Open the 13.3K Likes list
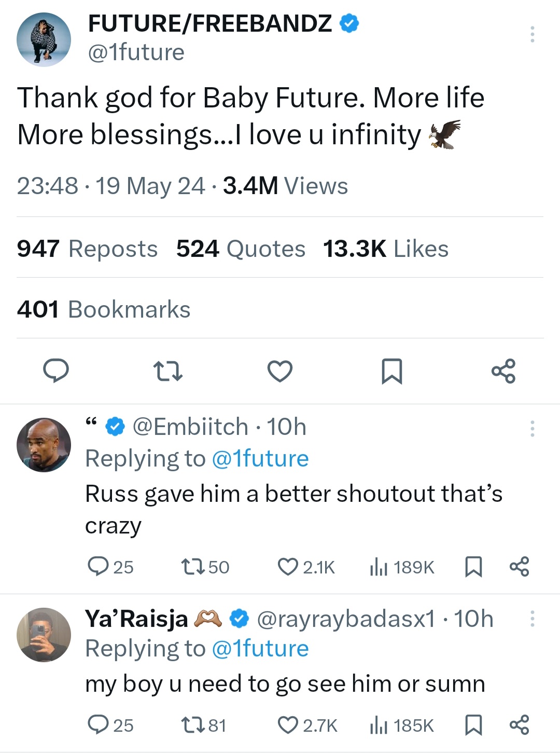Image resolution: width=560 pixels, height=754 pixels. point(385,249)
